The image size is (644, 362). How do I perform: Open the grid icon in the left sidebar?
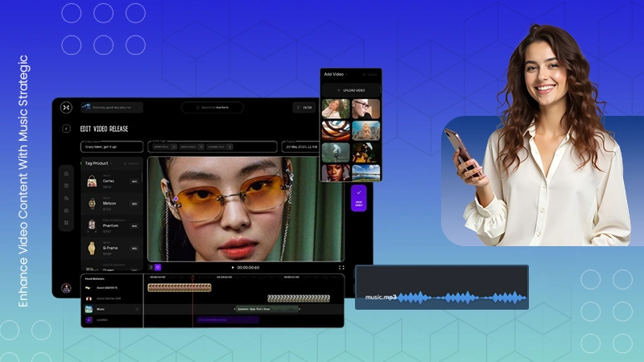point(66,223)
